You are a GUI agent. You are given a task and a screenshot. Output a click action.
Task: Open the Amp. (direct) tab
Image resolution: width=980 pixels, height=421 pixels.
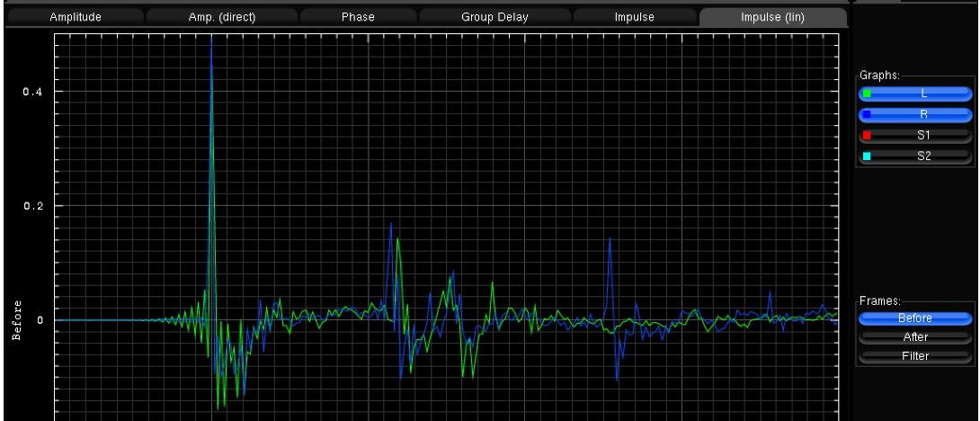(221, 17)
